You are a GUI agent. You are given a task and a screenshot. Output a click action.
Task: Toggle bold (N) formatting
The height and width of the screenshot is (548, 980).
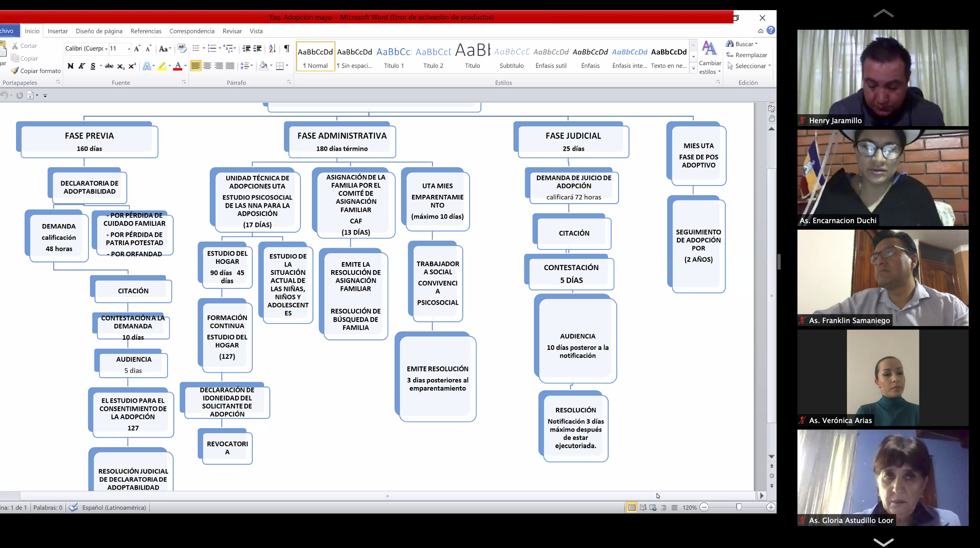pos(70,66)
